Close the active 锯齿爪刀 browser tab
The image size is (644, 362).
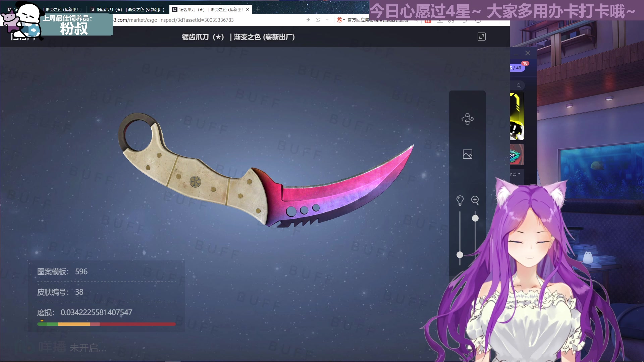tap(248, 9)
